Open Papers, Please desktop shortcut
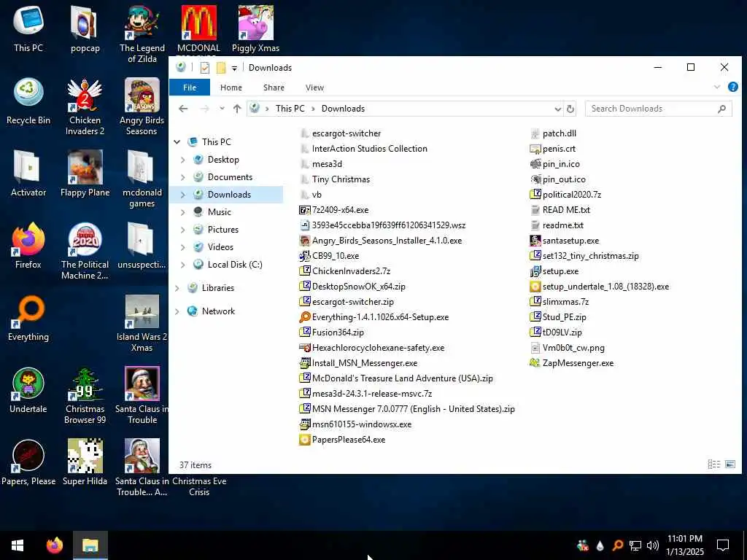 (28, 462)
